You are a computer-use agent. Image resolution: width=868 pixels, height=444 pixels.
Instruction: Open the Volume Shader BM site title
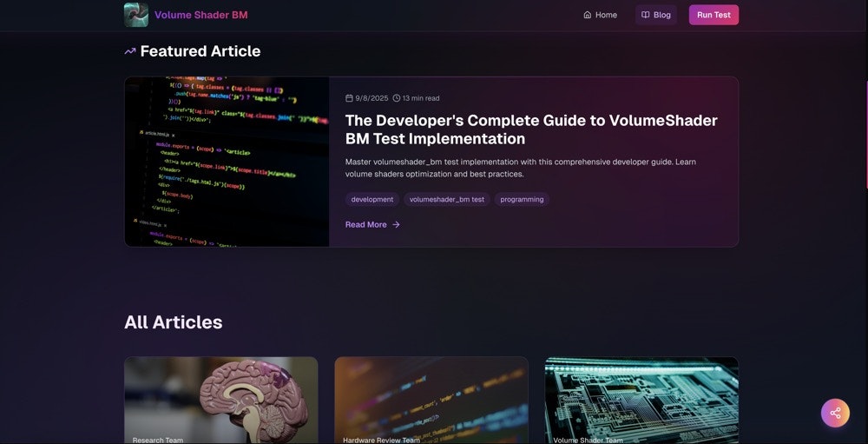(x=201, y=15)
